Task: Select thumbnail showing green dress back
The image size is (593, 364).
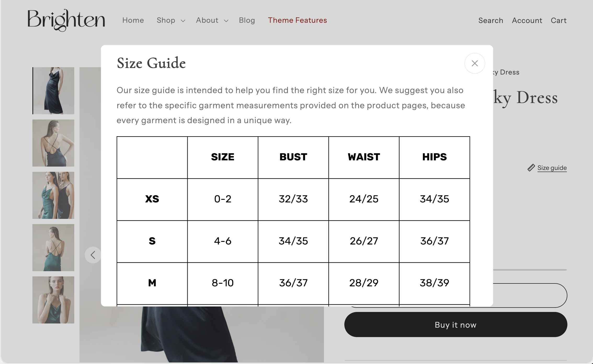Action: (x=53, y=248)
